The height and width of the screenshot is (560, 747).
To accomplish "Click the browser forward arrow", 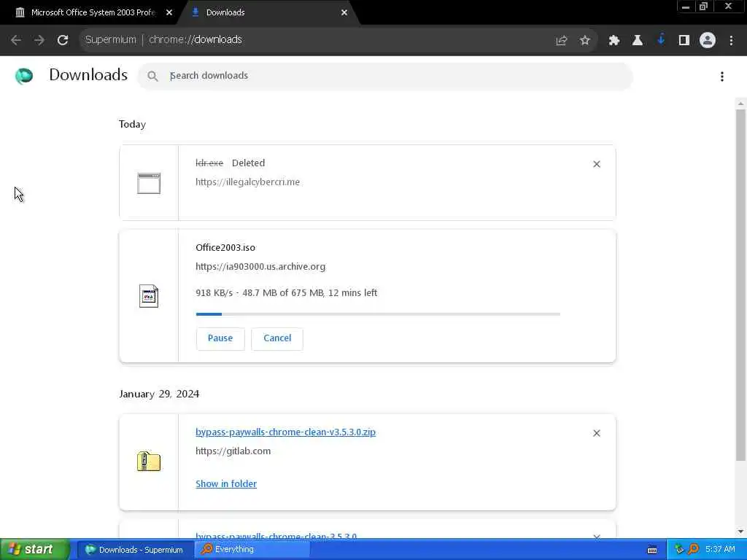I will coord(39,40).
